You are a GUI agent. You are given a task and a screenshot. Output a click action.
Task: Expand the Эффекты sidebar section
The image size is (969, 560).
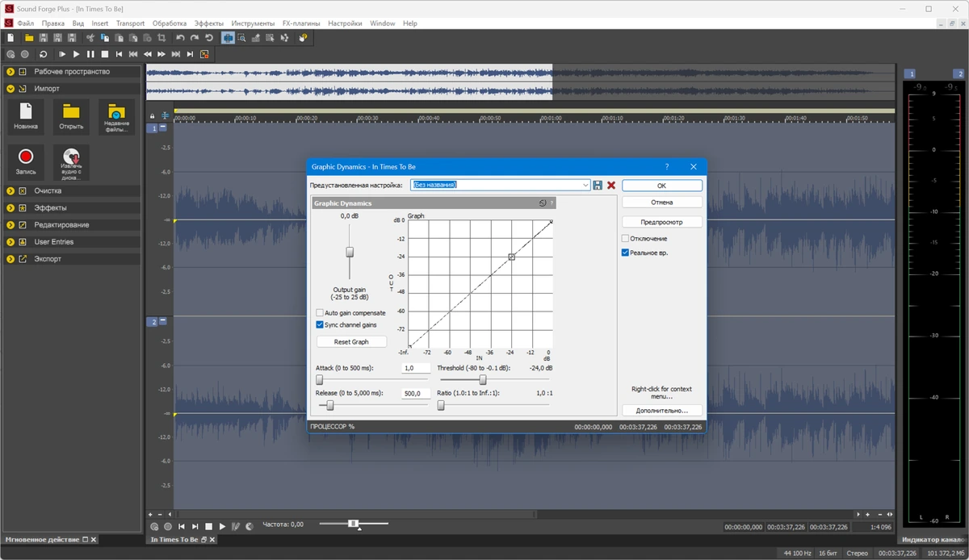[x=10, y=208]
